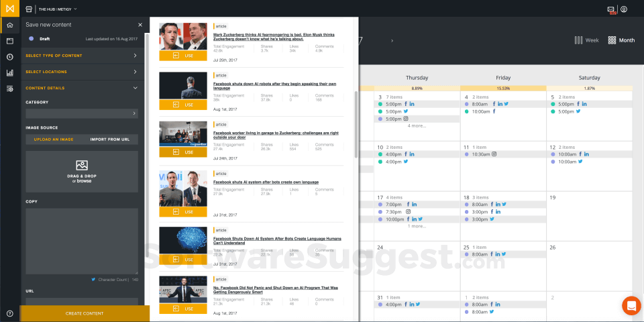Click the Create Content button
This screenshot has height=322, width=644.
85,313
